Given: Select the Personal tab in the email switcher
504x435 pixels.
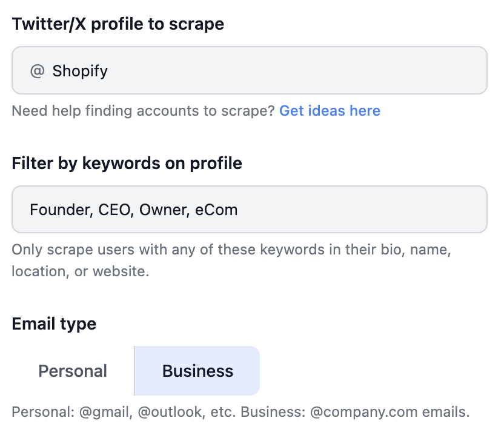Looking at the screenshot, I should 72,370.
